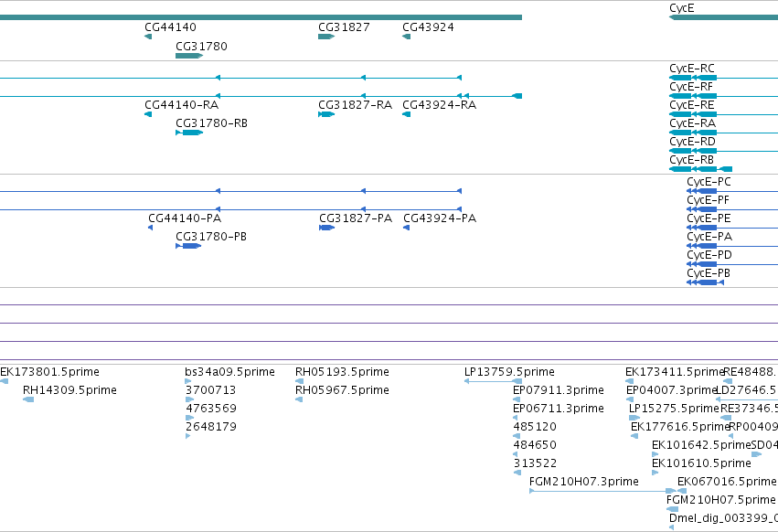Click the CG31827-PA protein feature
Viewport: 778px width, 532px height.
pos(327,228)
